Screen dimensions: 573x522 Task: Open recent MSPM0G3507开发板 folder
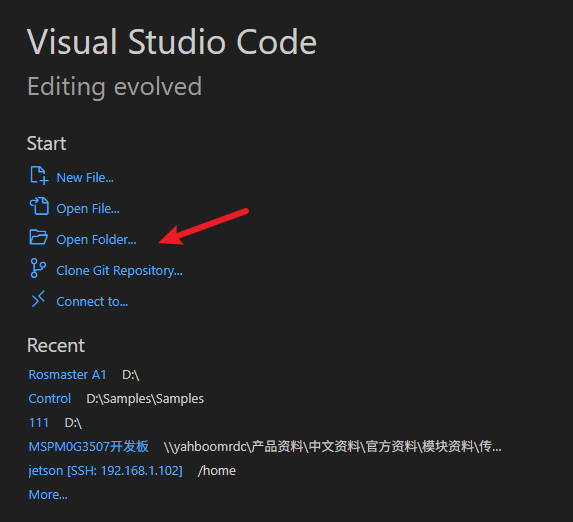[88, 447]
